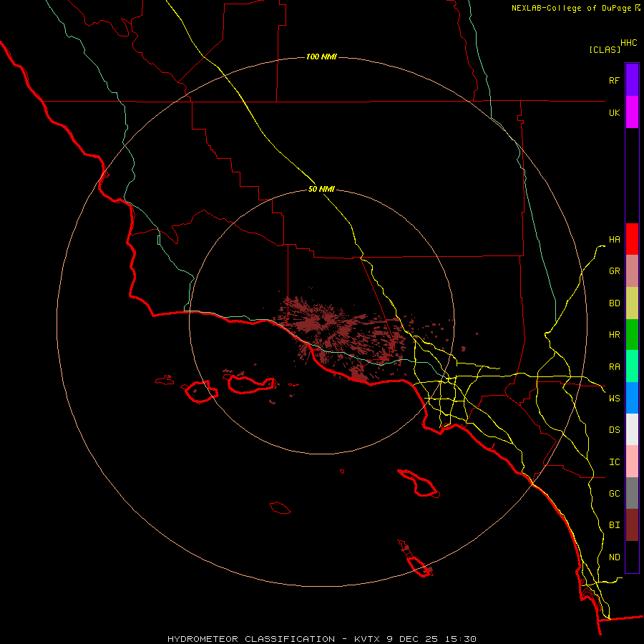Click the BD legend label

[x=614, y=303]
